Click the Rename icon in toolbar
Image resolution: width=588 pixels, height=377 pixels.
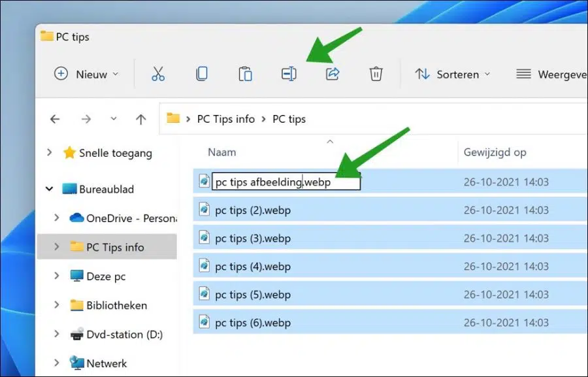[289, 74]
